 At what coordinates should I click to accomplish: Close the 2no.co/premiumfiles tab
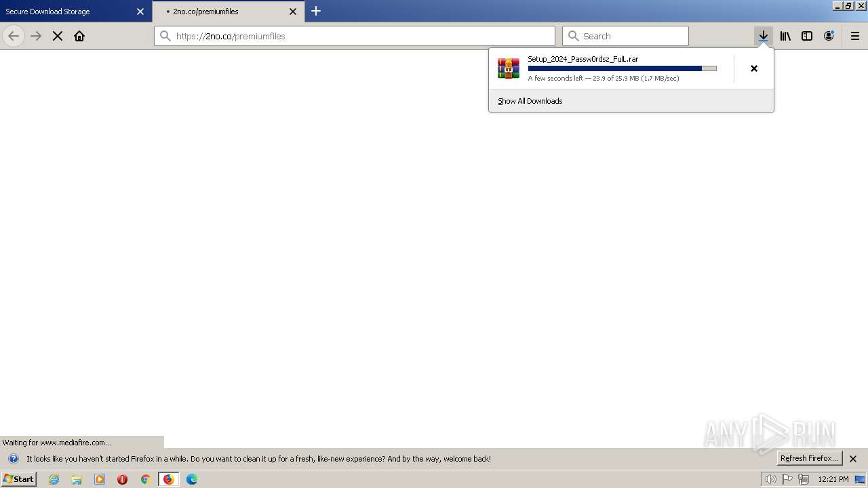293,12
